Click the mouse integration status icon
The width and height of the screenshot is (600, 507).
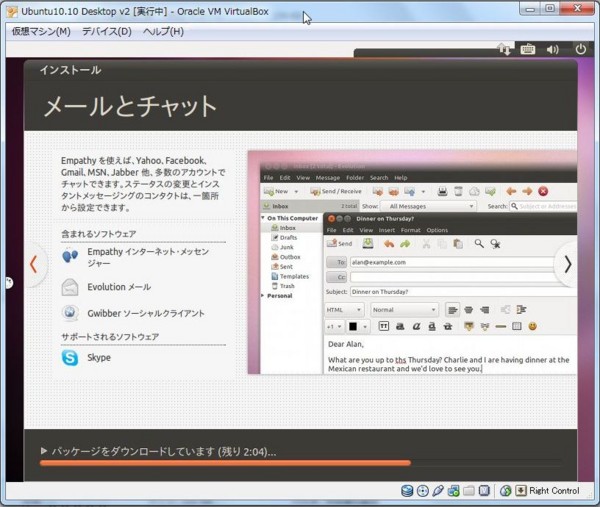(x=505, y=491)
